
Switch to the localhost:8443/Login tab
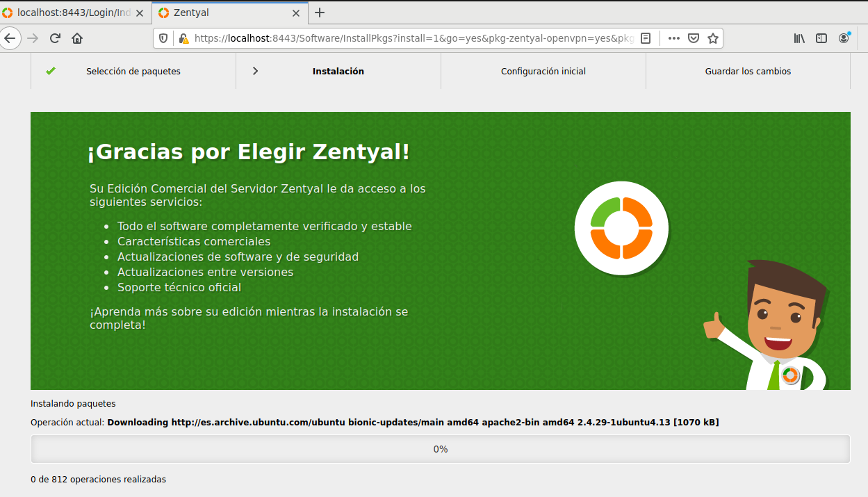pyautogui.click(x=73, y=13)
